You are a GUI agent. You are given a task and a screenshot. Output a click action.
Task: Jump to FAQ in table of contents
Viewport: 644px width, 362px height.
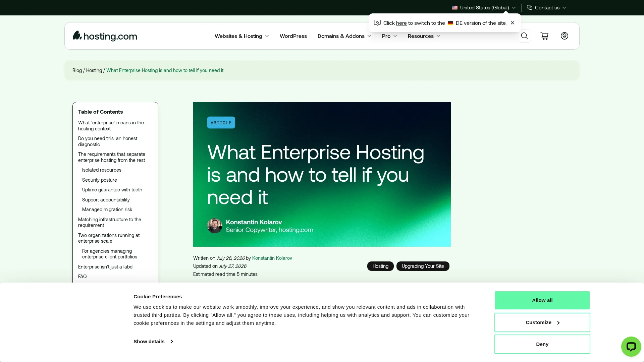coord(83,277)
